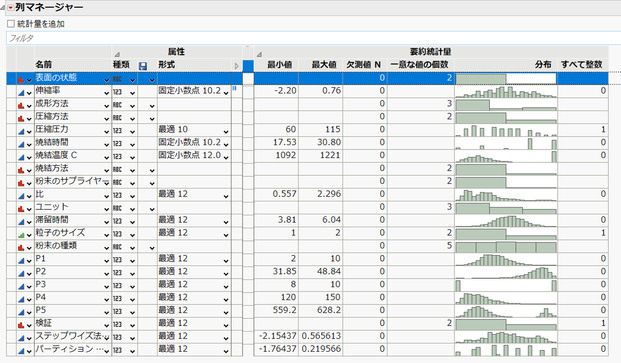Click the nominal icon for ユニット
The height and width of the screenshot is (363, 621).
(21, 209)
